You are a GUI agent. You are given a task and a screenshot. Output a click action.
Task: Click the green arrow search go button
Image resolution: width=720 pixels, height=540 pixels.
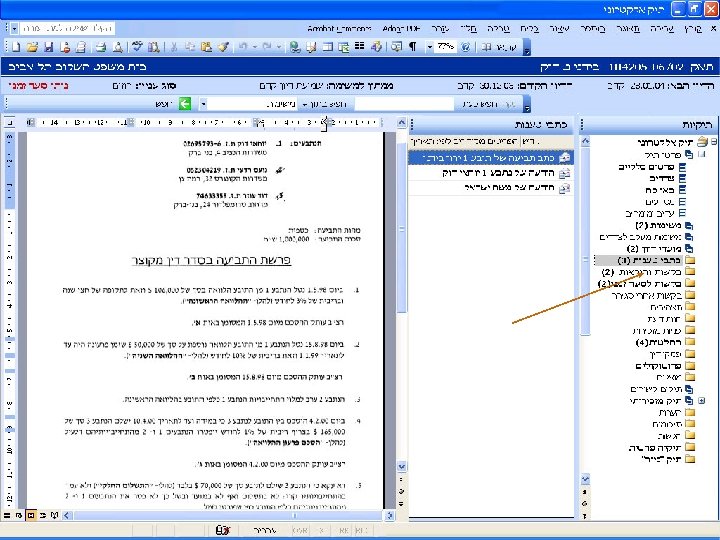click(185, 104)
